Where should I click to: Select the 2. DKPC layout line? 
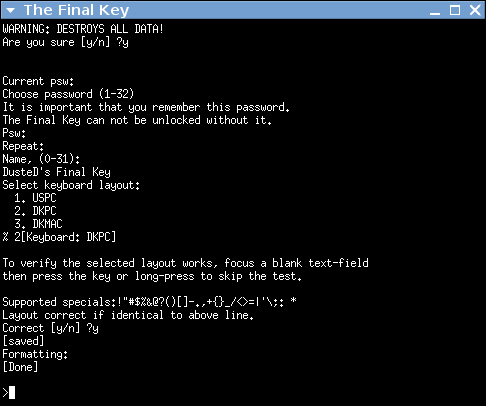[35, 211]
